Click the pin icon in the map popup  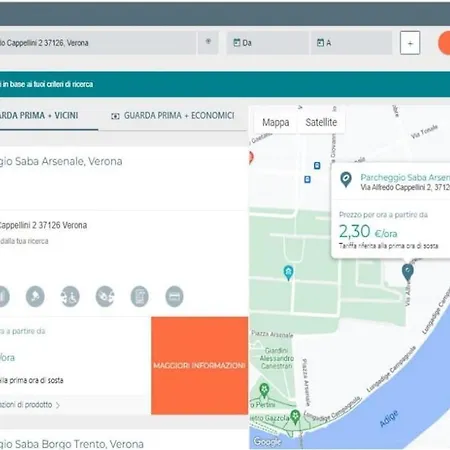pyautogui.click(x=346, y=179)
